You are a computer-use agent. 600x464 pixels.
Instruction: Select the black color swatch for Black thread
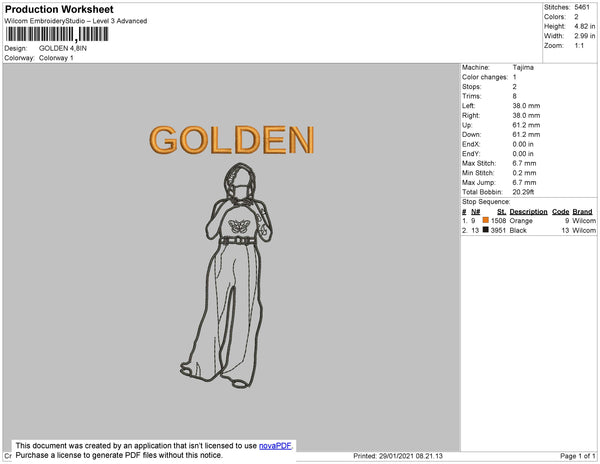[486, 230]
